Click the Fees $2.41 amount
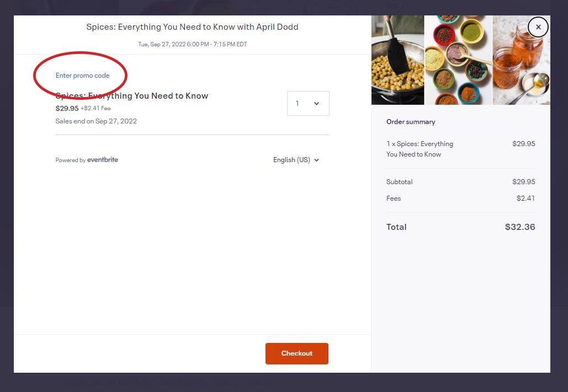The width and height of the screenshot is (568, 392). [525, 198]
